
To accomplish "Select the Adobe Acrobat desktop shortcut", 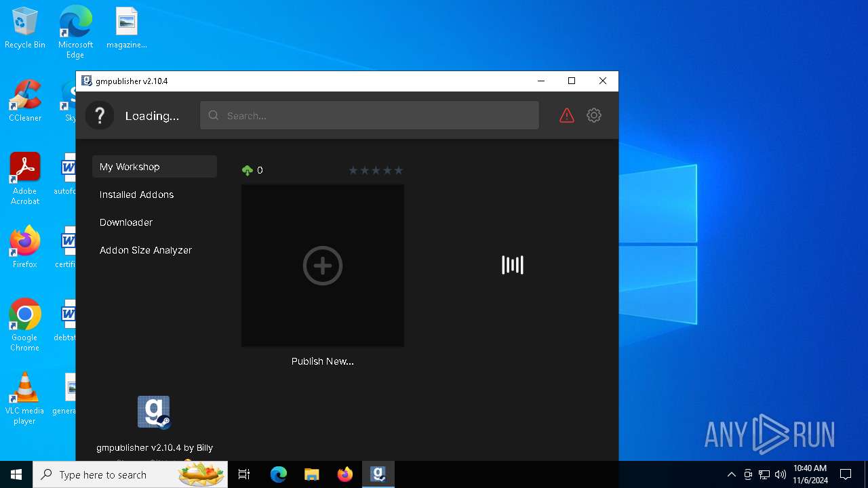I will pyautogui.click(x=25, y=179).
